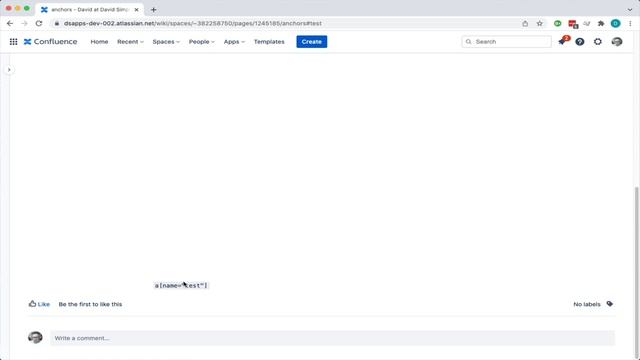Image resolution: width=640 pixels, height=360 pixels.
Task: Open Chrome three-dot menu
Action: coord(631,23)
